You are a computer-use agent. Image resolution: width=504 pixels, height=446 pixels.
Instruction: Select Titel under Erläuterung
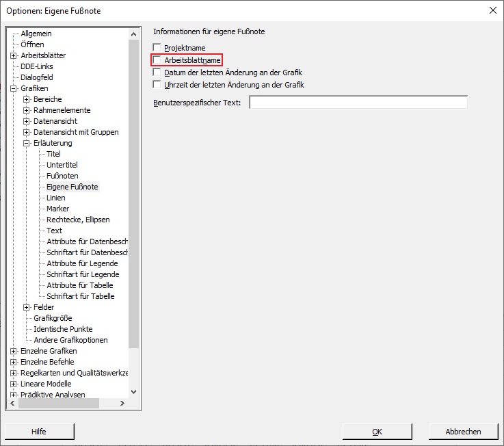53,154
